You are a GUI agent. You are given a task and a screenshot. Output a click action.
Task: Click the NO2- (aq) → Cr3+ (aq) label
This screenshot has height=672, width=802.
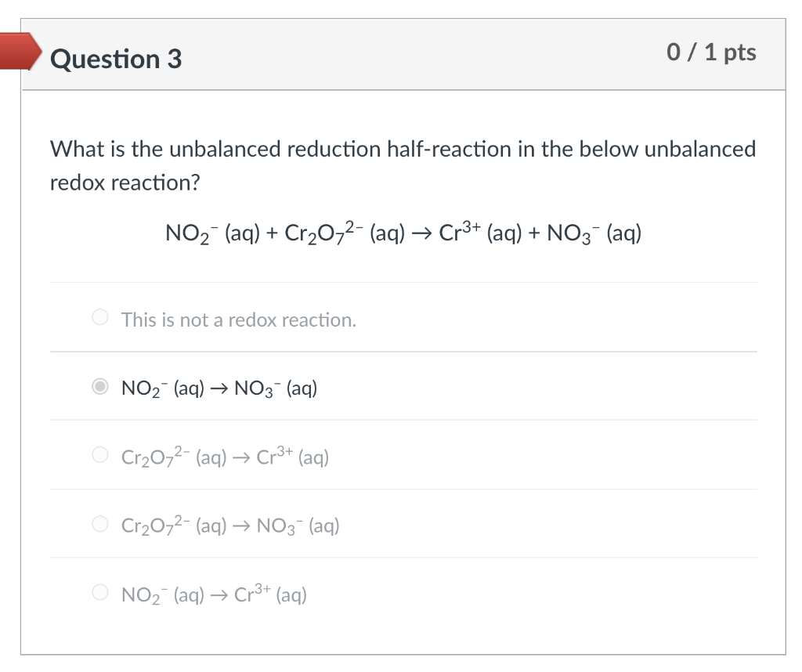[214, 594]
